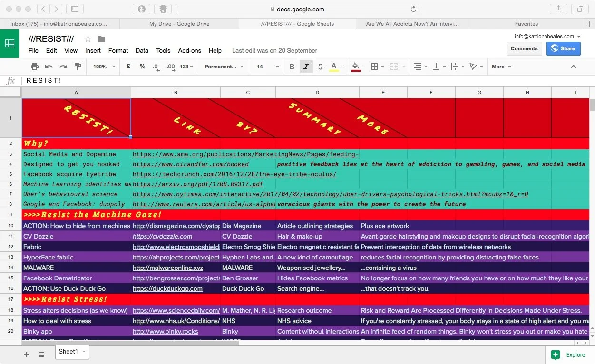Screen dimensions: 595x364
Task: Open Google Sheets home icon
Action: click(10, 43)
